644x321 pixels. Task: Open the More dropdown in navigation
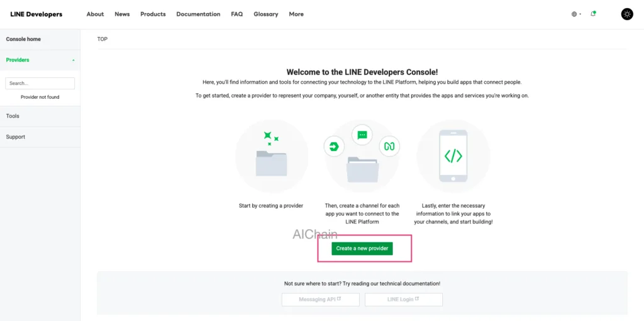coord(296,14)
